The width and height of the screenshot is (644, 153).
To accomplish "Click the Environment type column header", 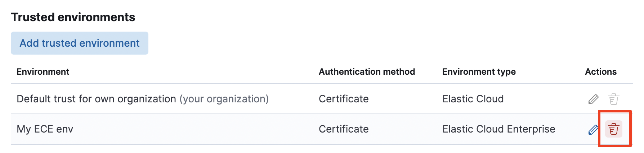I will point(479,72).
